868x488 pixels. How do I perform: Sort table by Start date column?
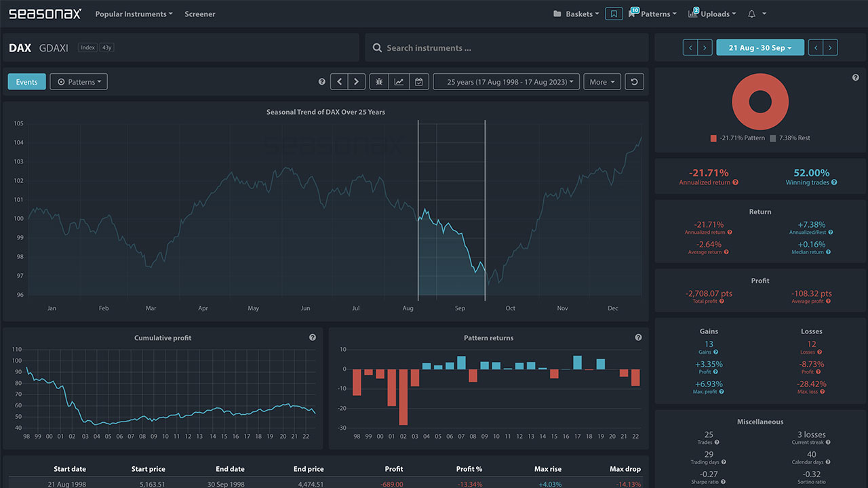click(x=70, y=469)
